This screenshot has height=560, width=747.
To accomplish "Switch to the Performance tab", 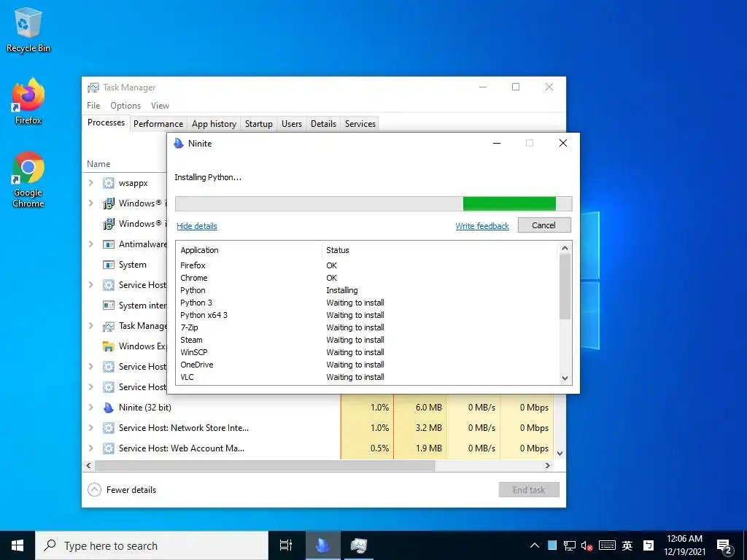I will [x=158, y=124].
